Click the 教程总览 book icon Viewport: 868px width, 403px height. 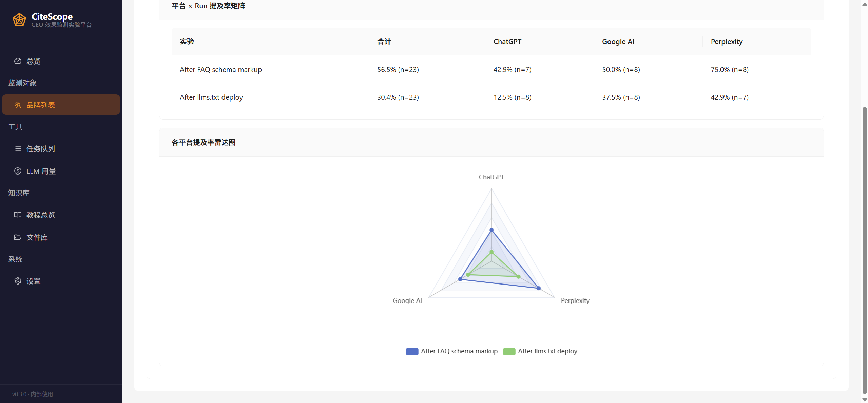[18, 215]
